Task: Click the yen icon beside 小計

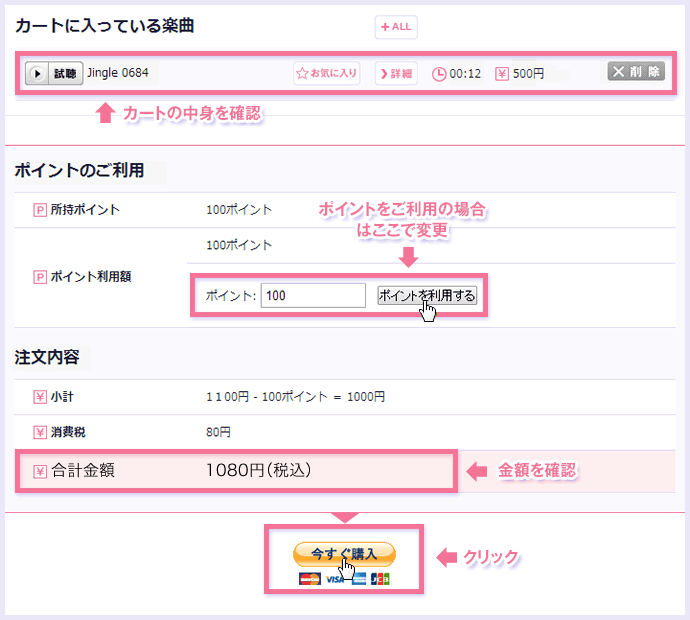Action: 40,397
